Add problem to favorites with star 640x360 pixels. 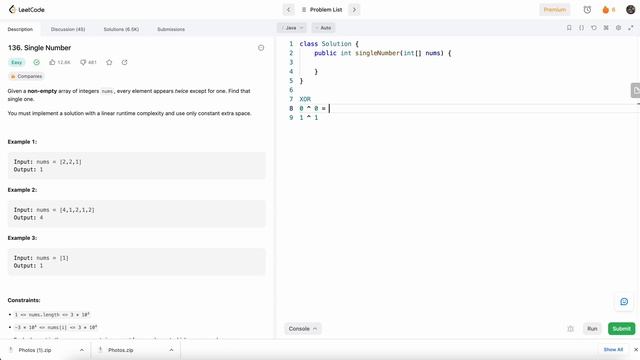(x=109, y=62)
